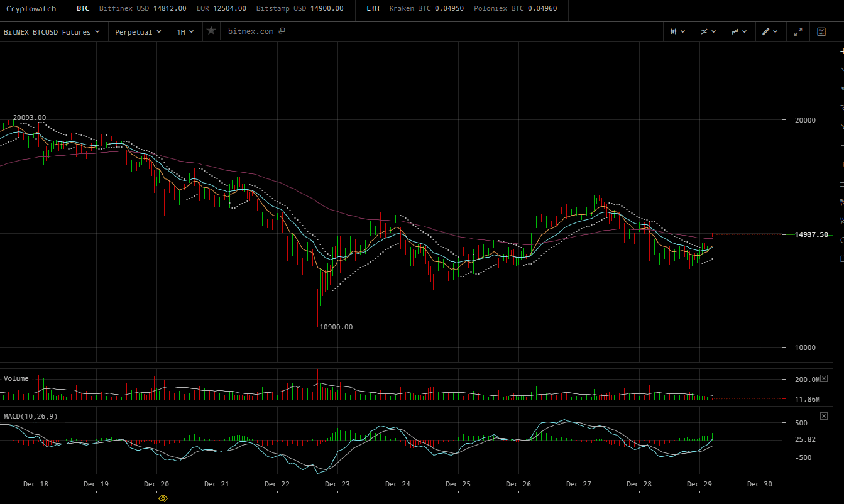
Task: Change the 1H timeframe dropdown
Action: (x=185, y=31)
